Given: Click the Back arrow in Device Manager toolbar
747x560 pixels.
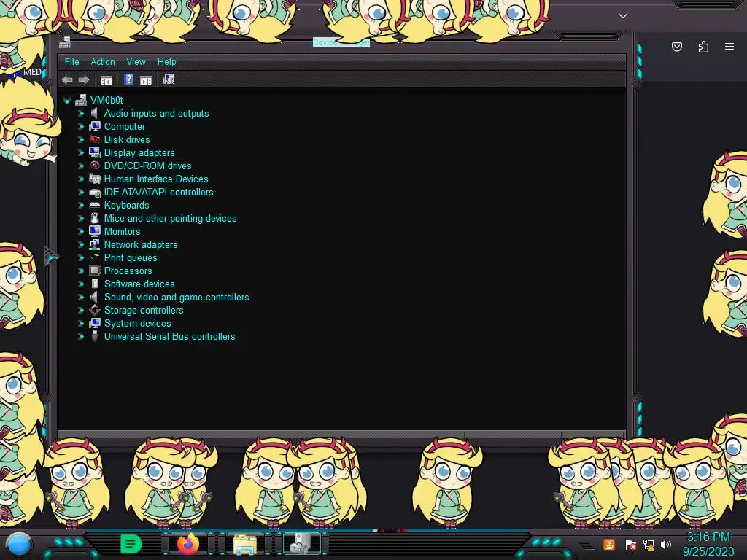Looking at the screenshot, I should (x=67, y=80).
